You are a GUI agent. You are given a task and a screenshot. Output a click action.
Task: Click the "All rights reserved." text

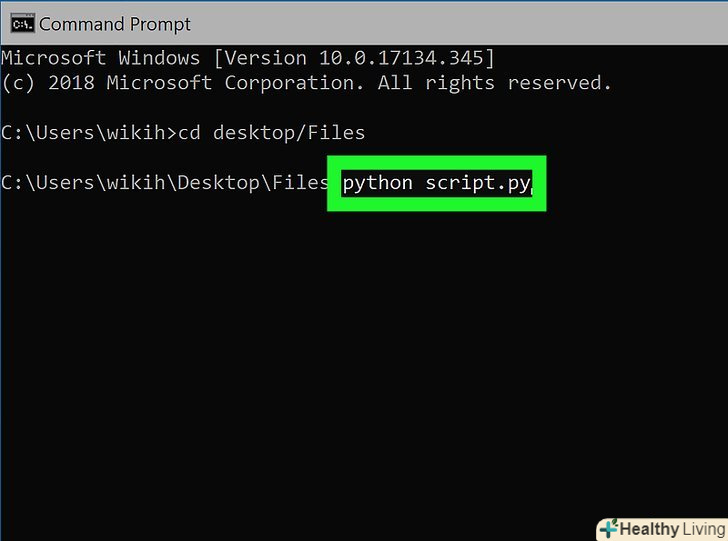tap(494, 83)
